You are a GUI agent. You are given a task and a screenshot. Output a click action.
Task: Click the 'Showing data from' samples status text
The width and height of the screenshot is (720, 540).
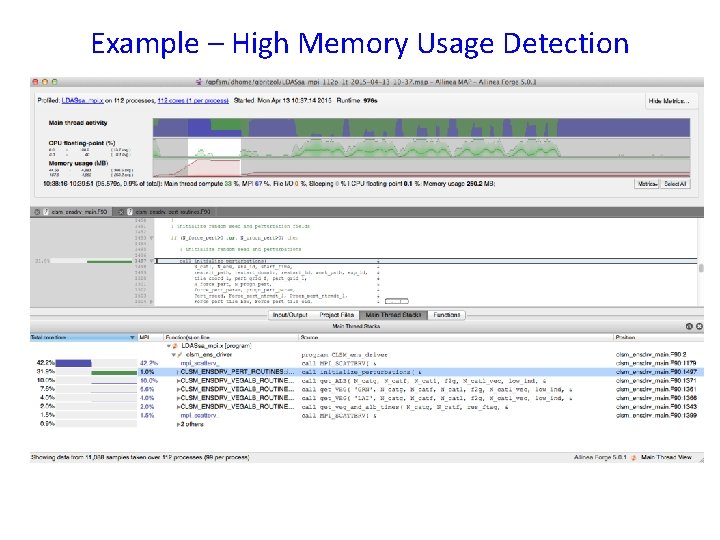[140, 457]
